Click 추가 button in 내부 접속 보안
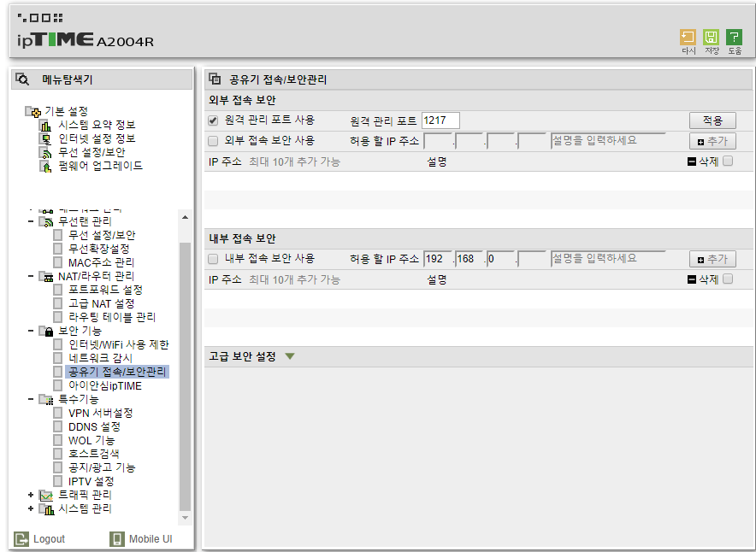Viewport: 756px width, 552px height. tap(712, 259)
